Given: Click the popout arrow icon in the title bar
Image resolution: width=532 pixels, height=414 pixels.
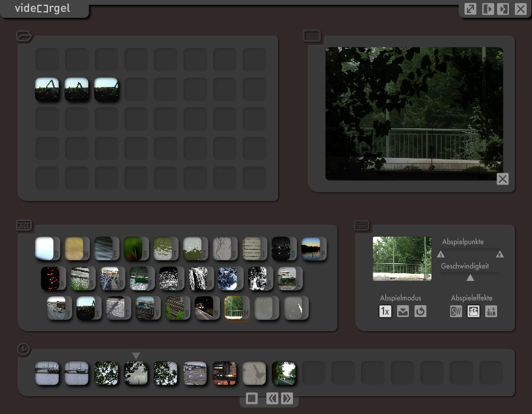Looking at the screenshot, I should click(x=470, y=9).
